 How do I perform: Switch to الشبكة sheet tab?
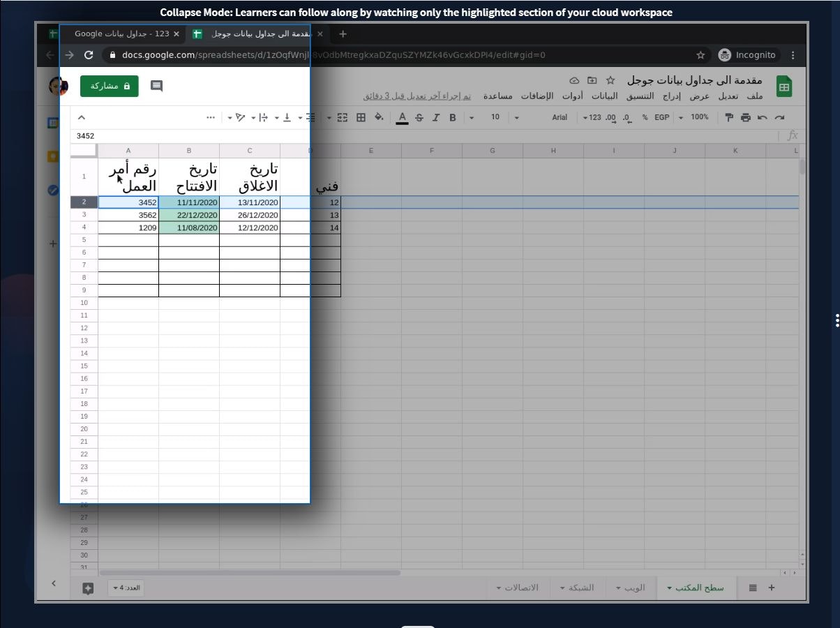[x=577, y=588]
